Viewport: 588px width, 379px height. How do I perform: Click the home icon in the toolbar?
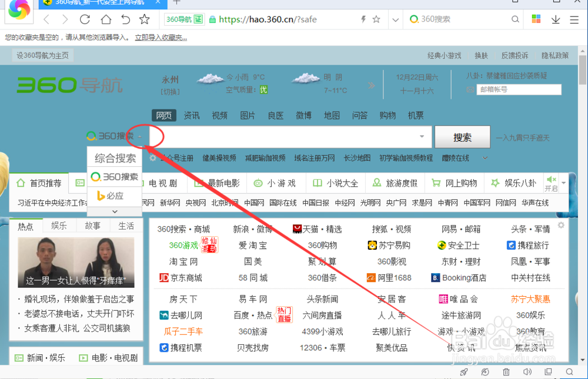coord(106,19)
